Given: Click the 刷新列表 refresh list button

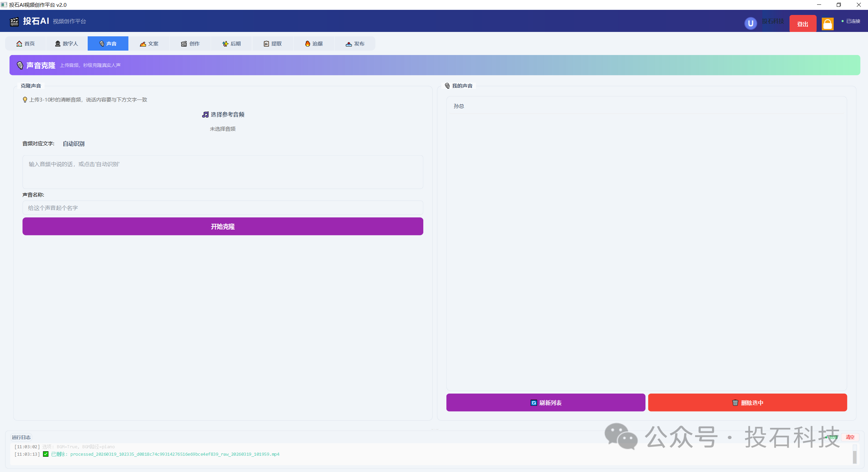Looking at the screenshot, I should coord(545,402).
